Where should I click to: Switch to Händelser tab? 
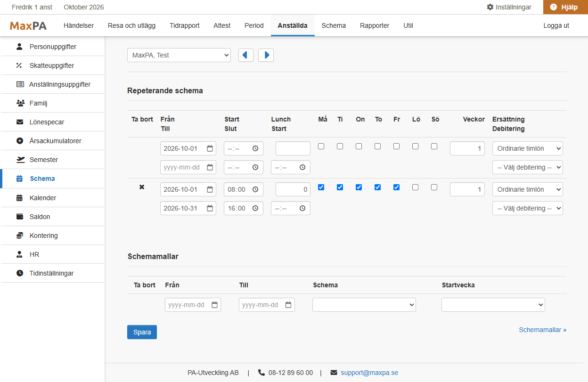click(79, 25)
